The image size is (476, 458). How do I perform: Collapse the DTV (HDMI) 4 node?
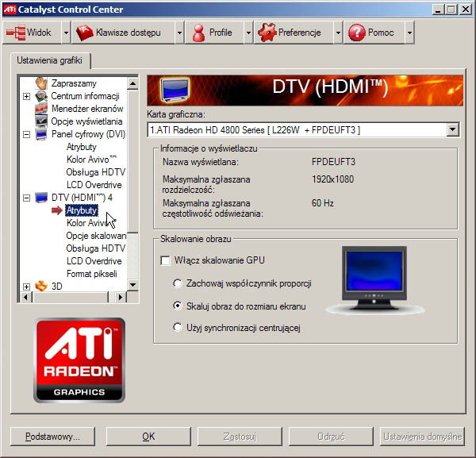26,198
